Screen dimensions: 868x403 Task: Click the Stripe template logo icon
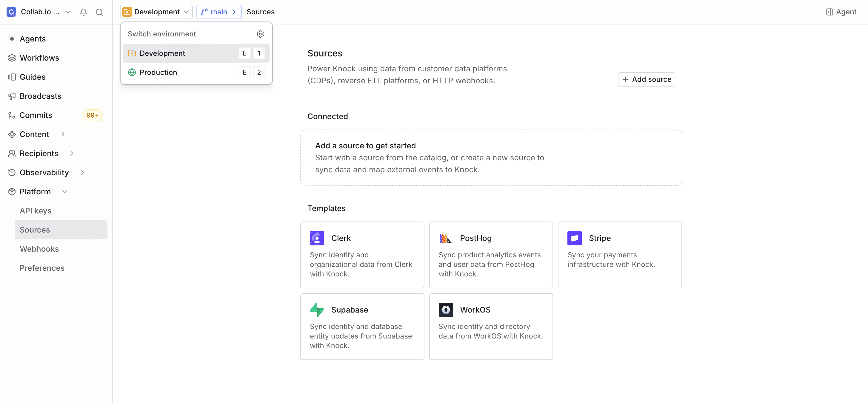point(574,238)
